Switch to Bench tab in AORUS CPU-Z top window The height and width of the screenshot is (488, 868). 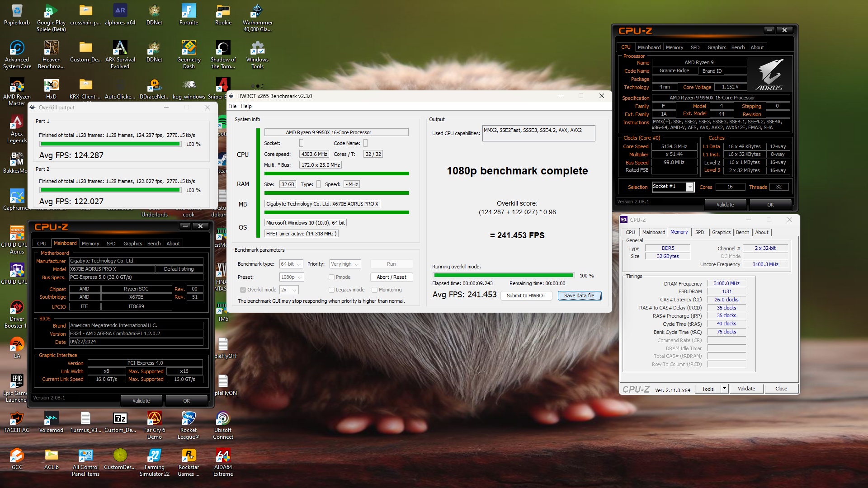(738, 47)
